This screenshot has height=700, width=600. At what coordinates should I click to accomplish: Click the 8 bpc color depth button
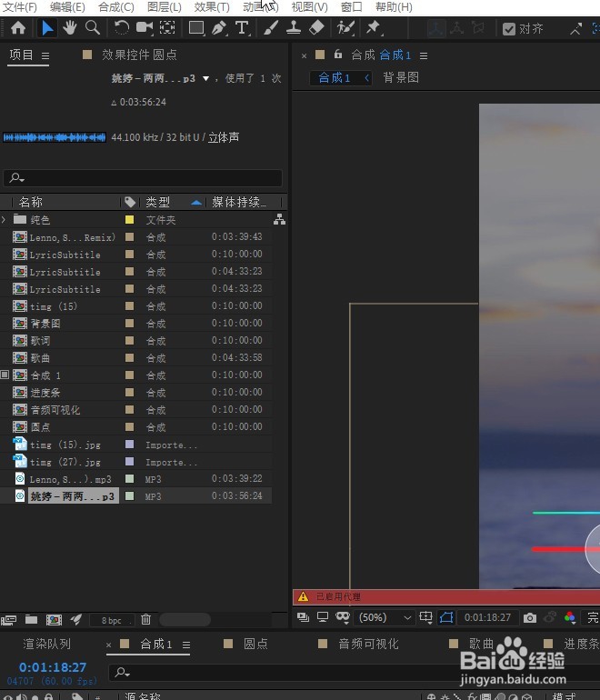coord(111,621)
